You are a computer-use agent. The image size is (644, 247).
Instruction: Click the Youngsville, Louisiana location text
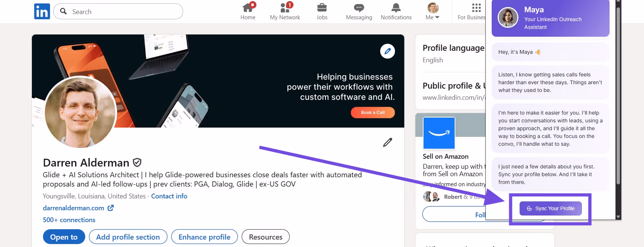(x=94, y=196)
